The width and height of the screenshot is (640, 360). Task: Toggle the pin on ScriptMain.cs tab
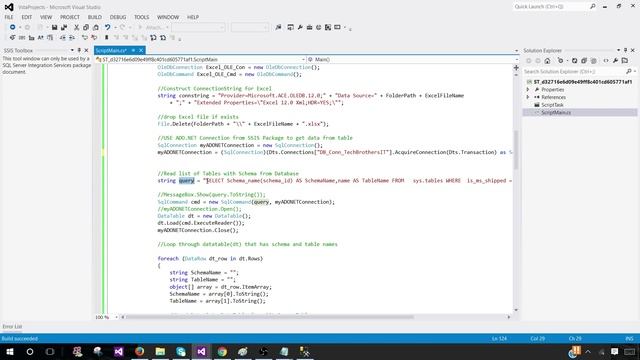(133, 50)
